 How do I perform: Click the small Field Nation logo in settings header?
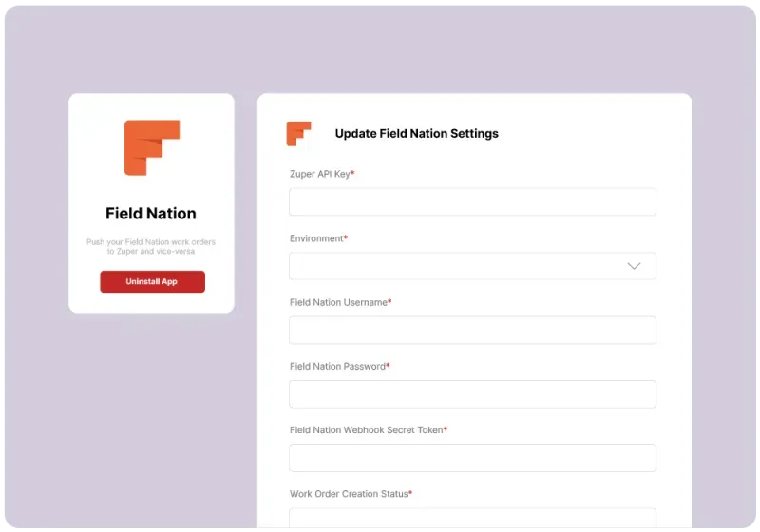pyautogui.click(x=298, y=134)
